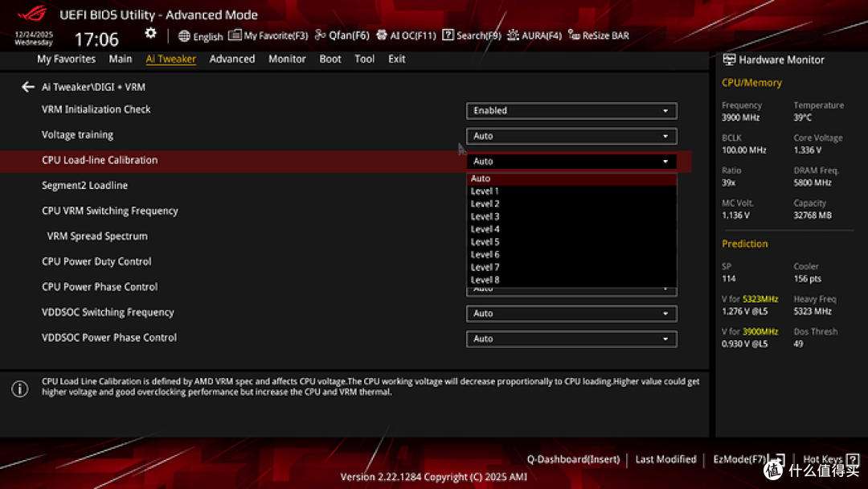868x489 pixels.
Task: Open settings gear icon next to clock
Action: point(150,34)
